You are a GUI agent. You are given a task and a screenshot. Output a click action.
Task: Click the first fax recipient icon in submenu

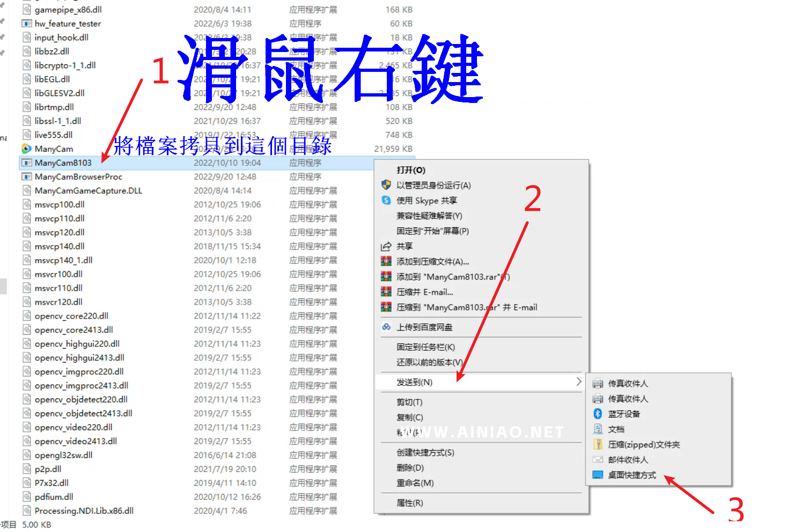[598, 383]
